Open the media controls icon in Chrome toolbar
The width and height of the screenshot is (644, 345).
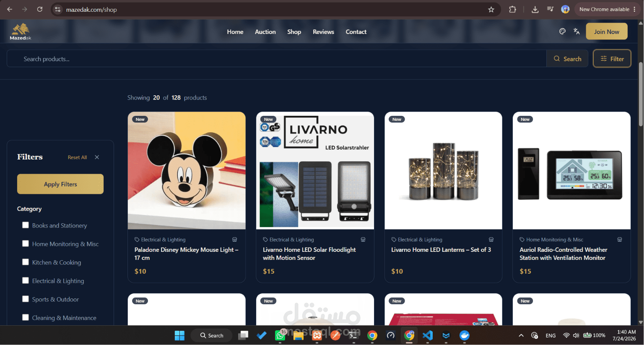click(550, 9)
